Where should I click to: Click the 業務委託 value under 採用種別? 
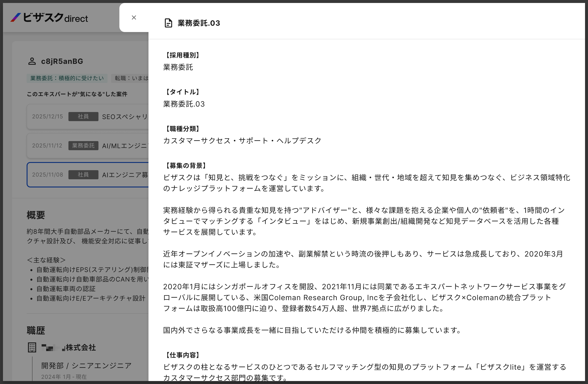tap(178, 67)
